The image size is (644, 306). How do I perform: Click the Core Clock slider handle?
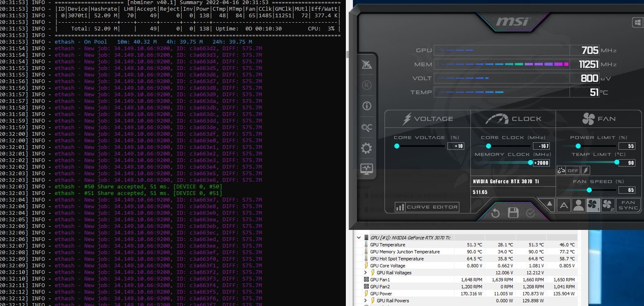tap(489, 146)
